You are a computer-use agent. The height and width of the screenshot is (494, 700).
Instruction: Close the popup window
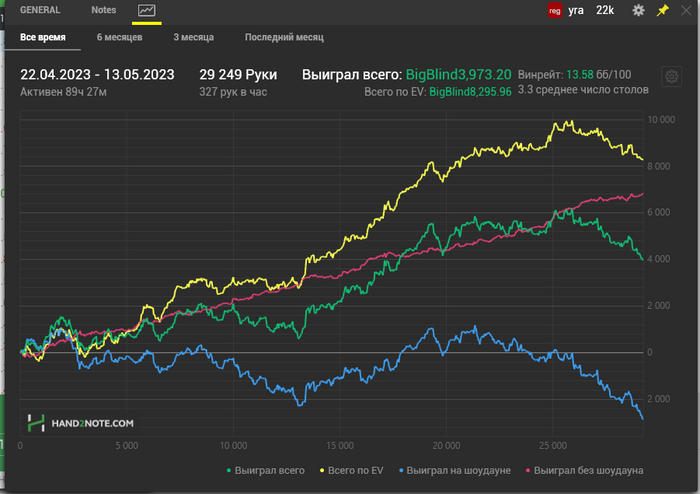pos(686,10)
